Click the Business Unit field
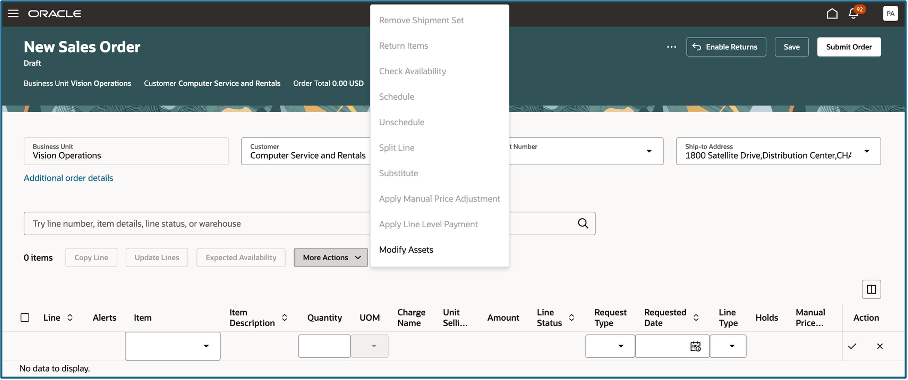This screenshot has height=380, width=908. (x=126, y=151)
